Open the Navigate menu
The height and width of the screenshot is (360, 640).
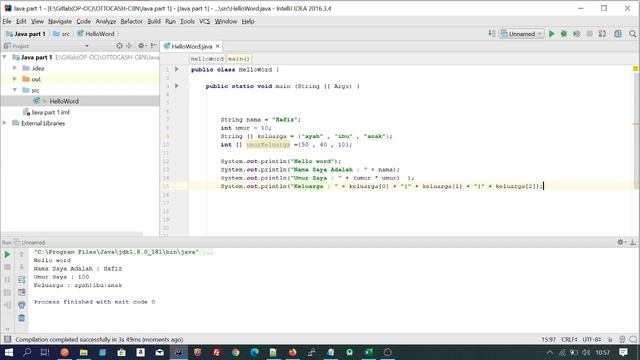click(x=60, y=21)
